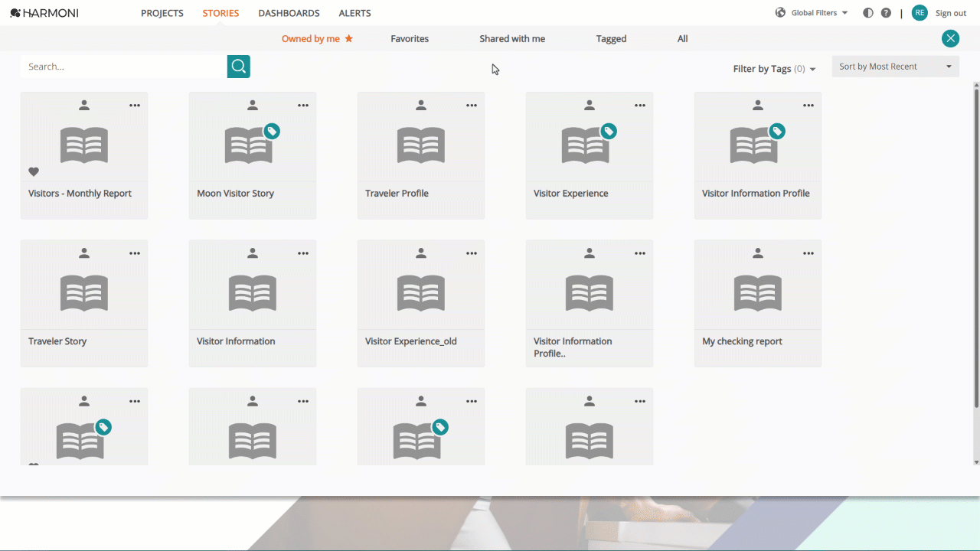Click the Harmoni logo
980x551 pixels.
tap(44, 13)
